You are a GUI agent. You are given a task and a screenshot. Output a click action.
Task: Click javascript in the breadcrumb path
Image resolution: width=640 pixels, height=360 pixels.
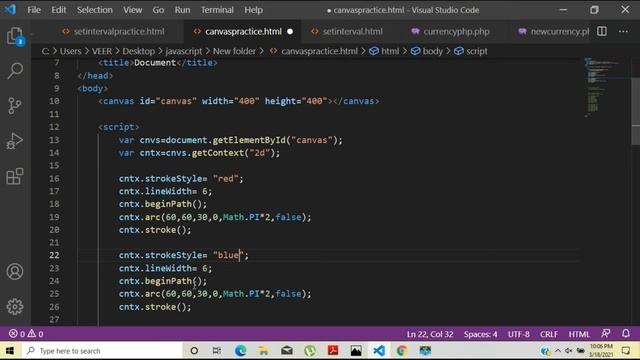coord(184,51)
